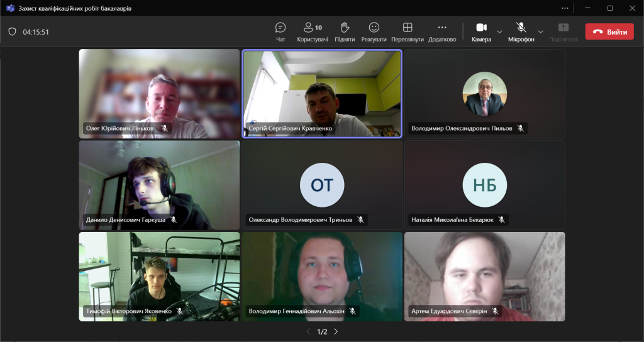Click page indicator 1/2
This screenshot has height=342, width=644.
(x=323, y=331)
